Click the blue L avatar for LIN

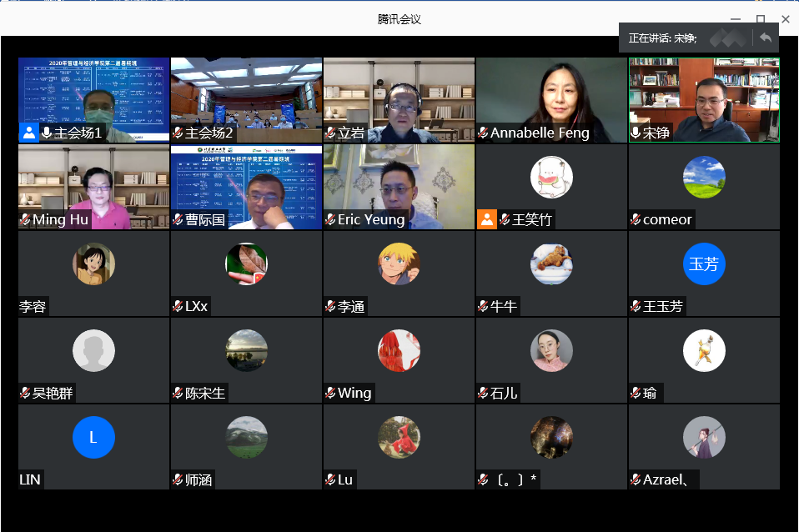click(93, 438)
